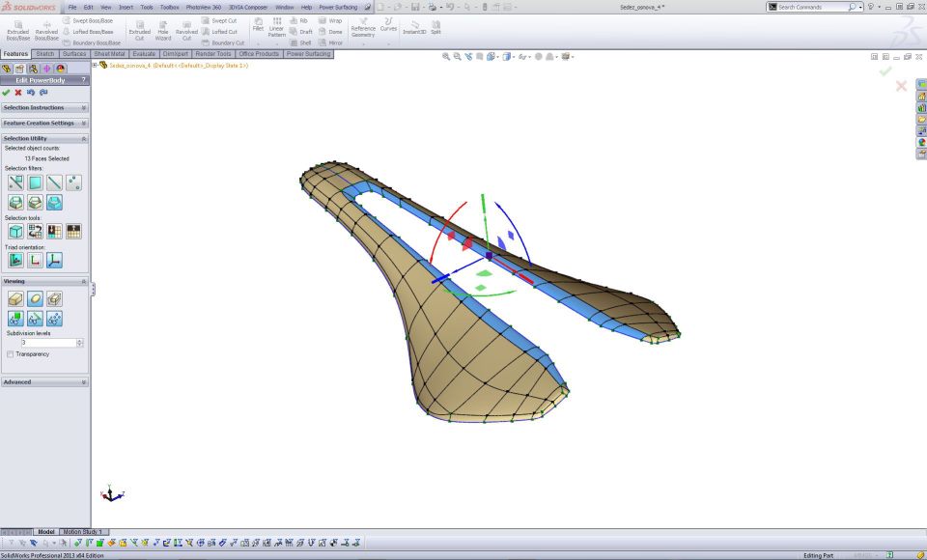Select the vertex selection filter icon
927x560 pixels.
(73, 182)
